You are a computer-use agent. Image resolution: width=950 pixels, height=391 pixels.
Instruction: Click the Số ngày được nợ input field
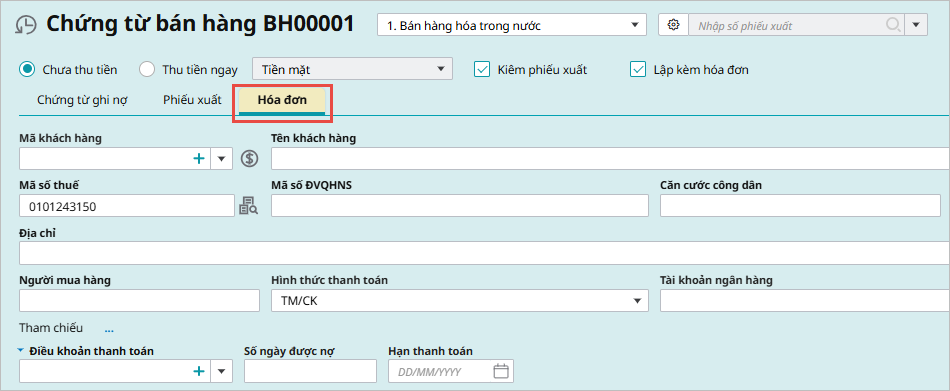(x=310, y=371)
